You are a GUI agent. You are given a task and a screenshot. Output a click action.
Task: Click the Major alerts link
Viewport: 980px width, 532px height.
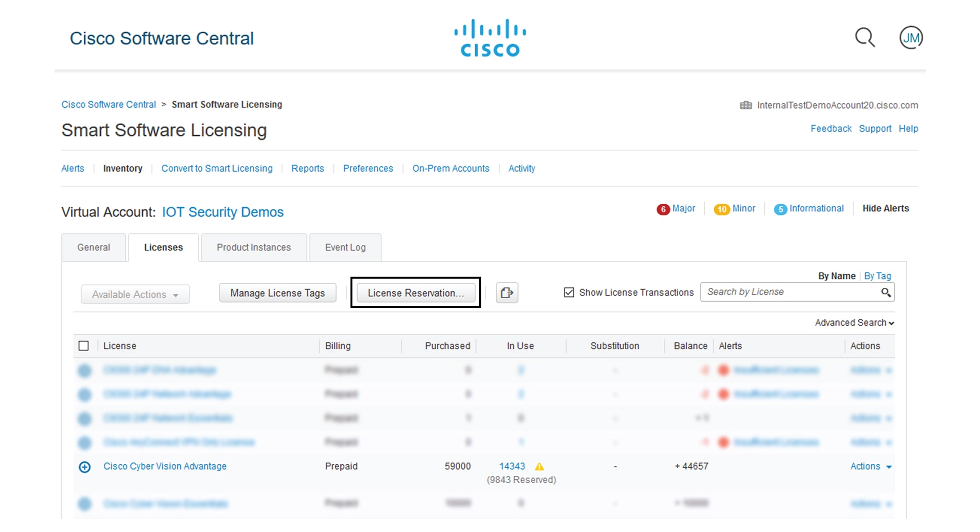click(x=684, y=208)
